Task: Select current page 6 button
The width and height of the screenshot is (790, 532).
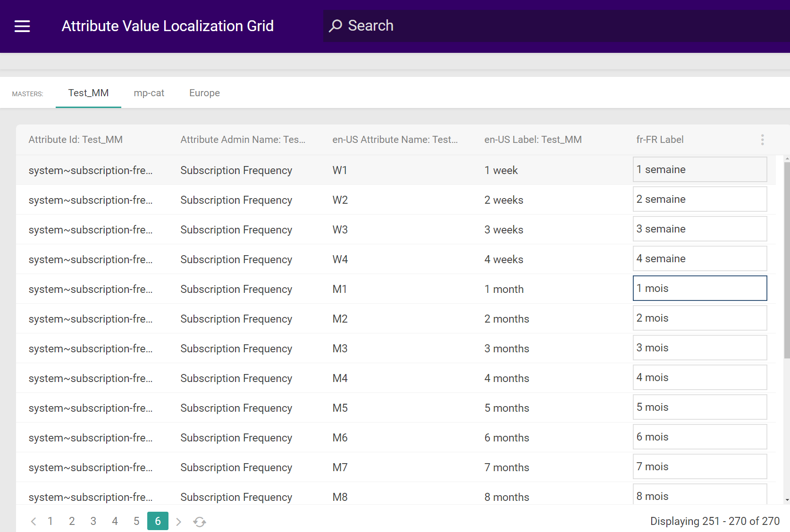Action: point(158,521)
